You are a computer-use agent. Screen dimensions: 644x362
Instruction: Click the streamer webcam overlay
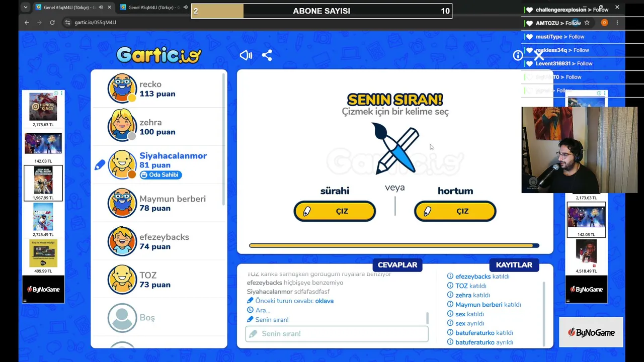580,150
